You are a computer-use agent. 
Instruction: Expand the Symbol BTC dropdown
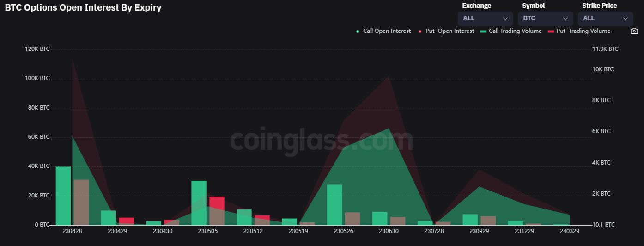click(x=545, y=18)
